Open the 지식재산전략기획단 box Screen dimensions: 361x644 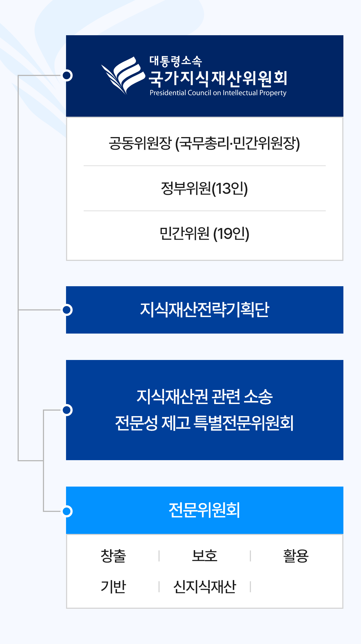pos(205,310)
